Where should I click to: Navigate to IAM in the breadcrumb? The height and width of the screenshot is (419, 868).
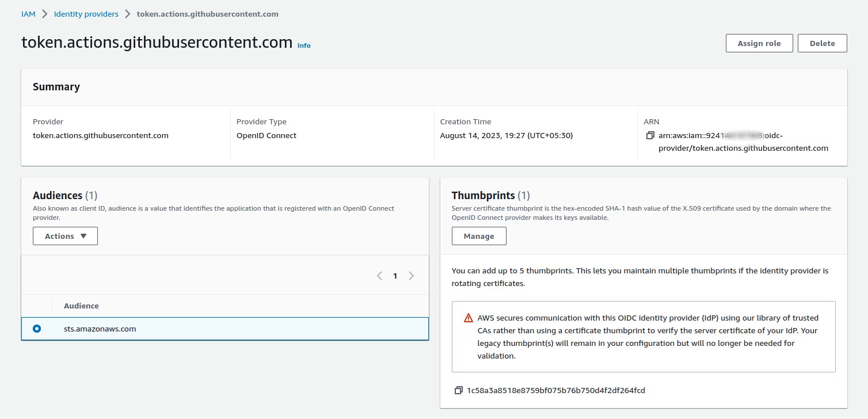tap(28, 14)
